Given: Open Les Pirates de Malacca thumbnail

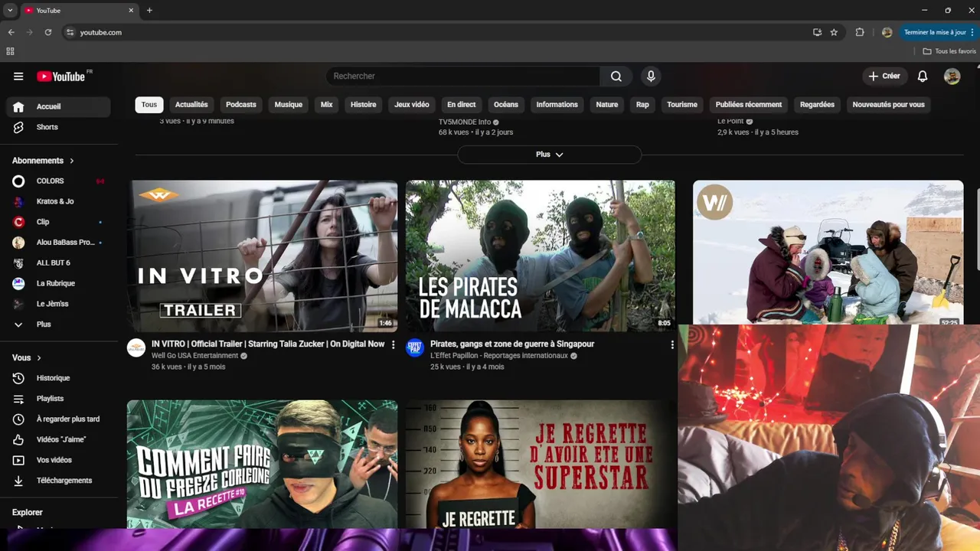Looking at the screenshot, I should click(x=541, y=256).
